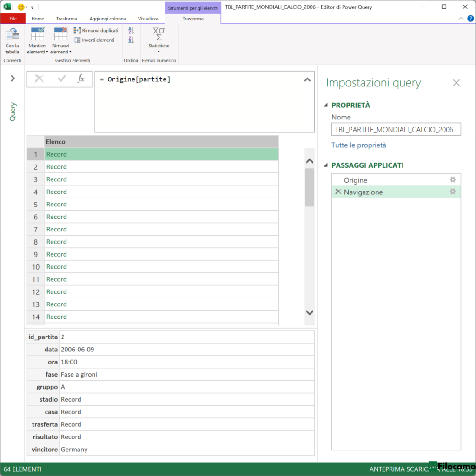Open the Visualizza tab
The image size is (476, 476).
coord(148,19)
